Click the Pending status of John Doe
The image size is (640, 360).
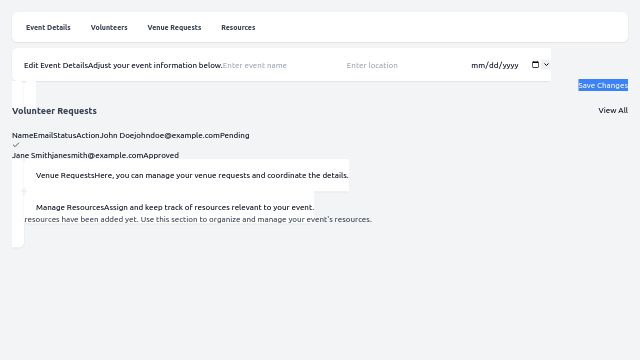pos(235,135)
